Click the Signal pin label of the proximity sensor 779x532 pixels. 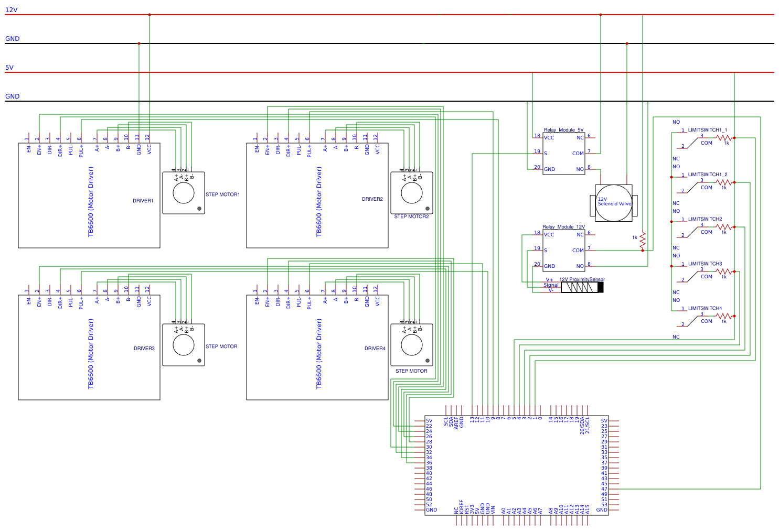(551, 285)
